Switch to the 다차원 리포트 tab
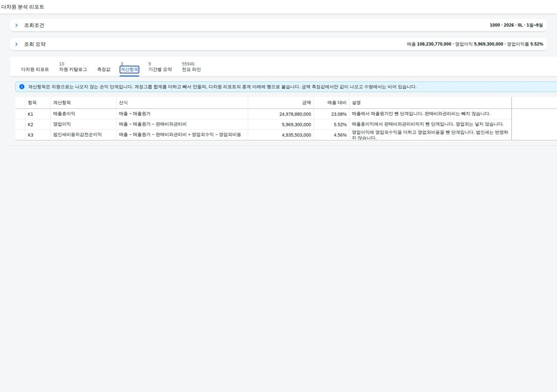 [35, 69]
